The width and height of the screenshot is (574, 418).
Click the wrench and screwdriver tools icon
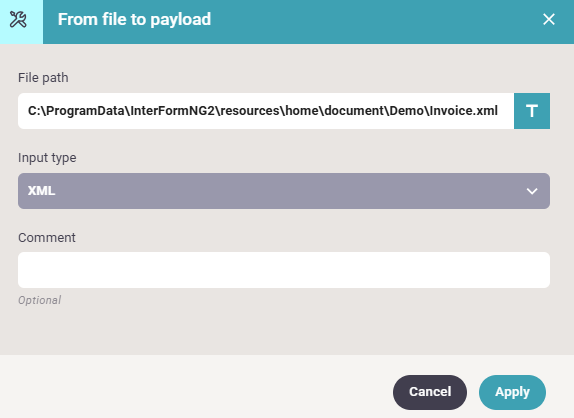(x=18, y=19)
